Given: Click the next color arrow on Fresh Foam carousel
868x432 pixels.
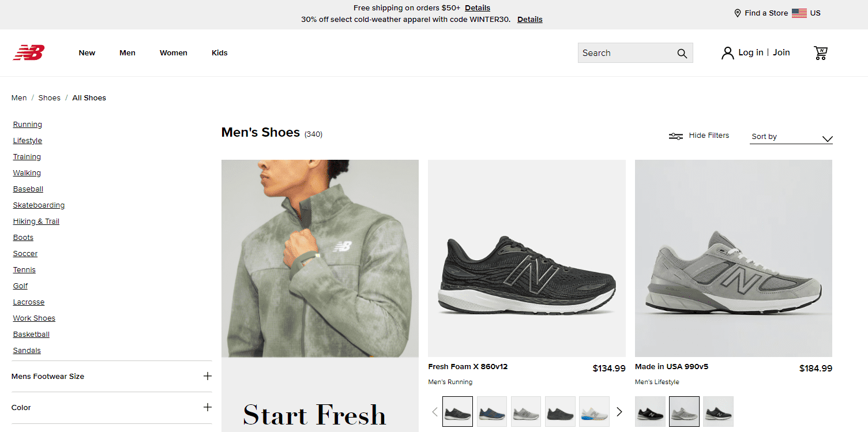Looking at the screenshot, I should coord(619,411).
